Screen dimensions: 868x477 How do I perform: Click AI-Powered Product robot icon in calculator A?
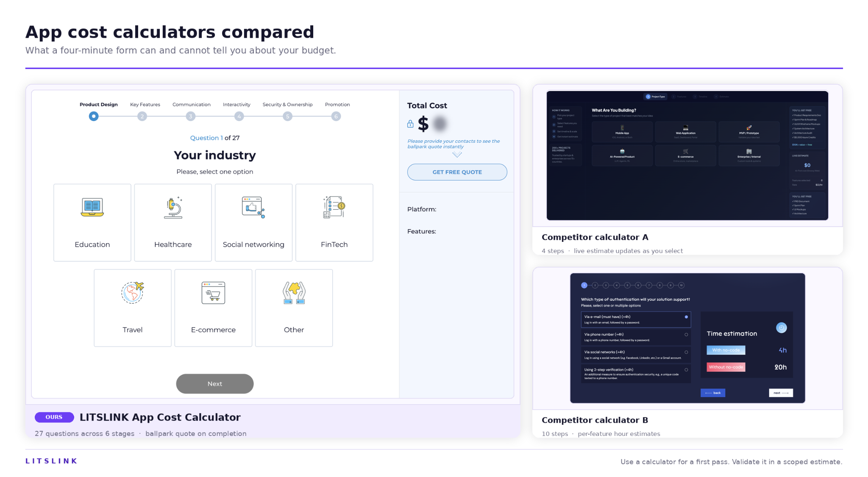coord(622,151)
